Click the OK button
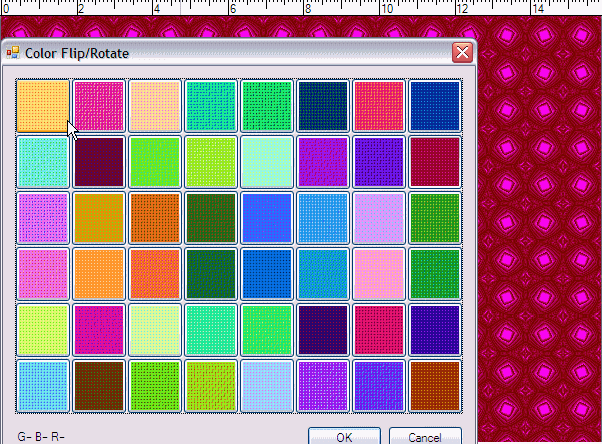602x444 pixels. tap(344, 437)
